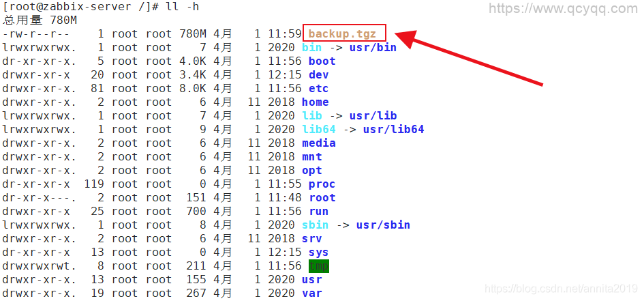Click the cyan sbin symlink name
Screen dimensions: 644x301
315,225
